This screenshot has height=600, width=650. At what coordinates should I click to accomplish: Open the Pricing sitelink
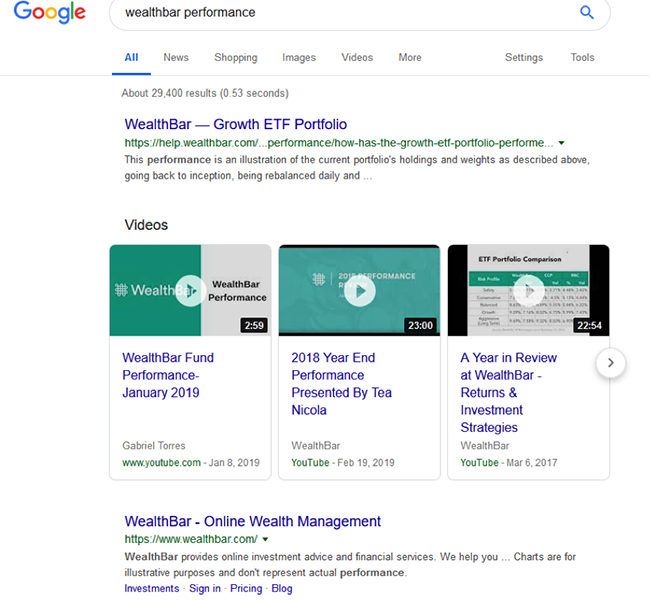point(246,589)
